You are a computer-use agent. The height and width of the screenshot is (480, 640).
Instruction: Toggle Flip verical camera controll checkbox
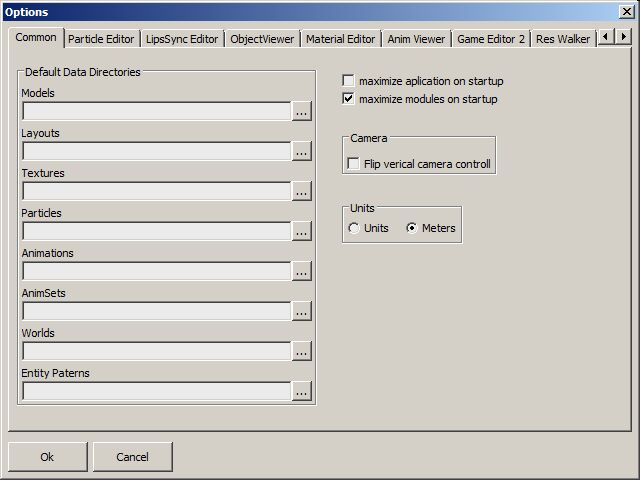354,163
